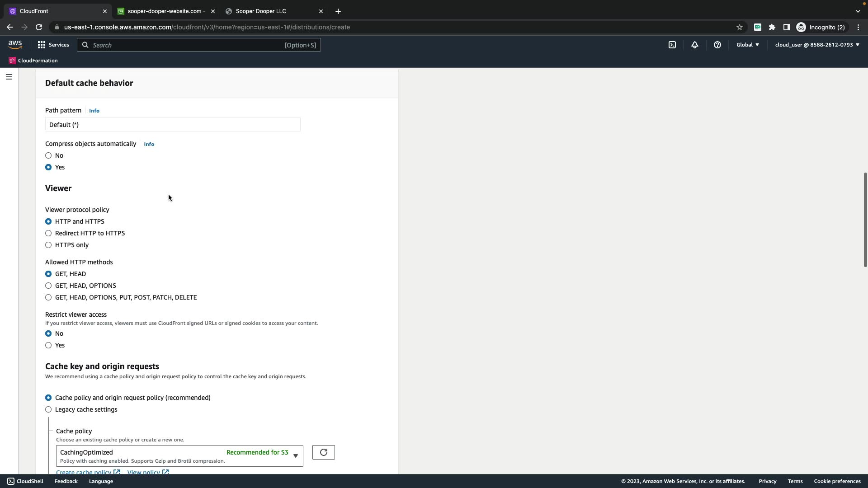This screenshot has height=488, width=868.
Task: Switch to the Sooper Dooper LLC tab
Action: (x=260, y=11)
